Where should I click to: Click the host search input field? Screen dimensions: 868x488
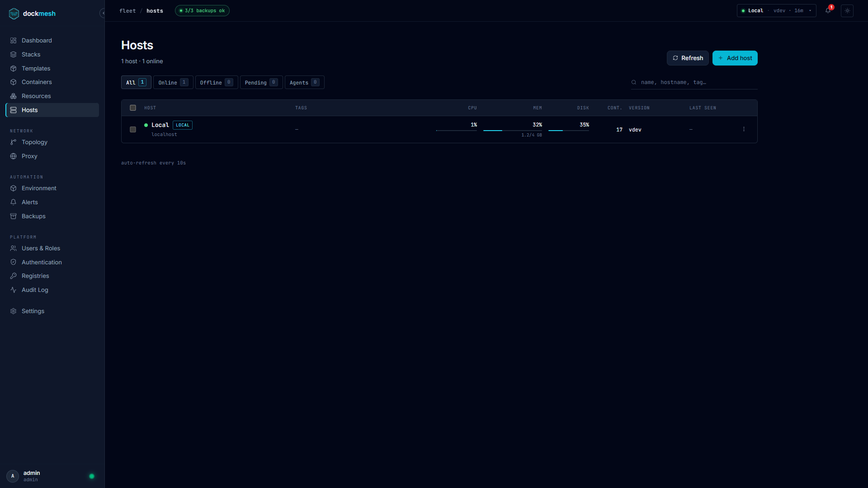click(x=694, y=82)
